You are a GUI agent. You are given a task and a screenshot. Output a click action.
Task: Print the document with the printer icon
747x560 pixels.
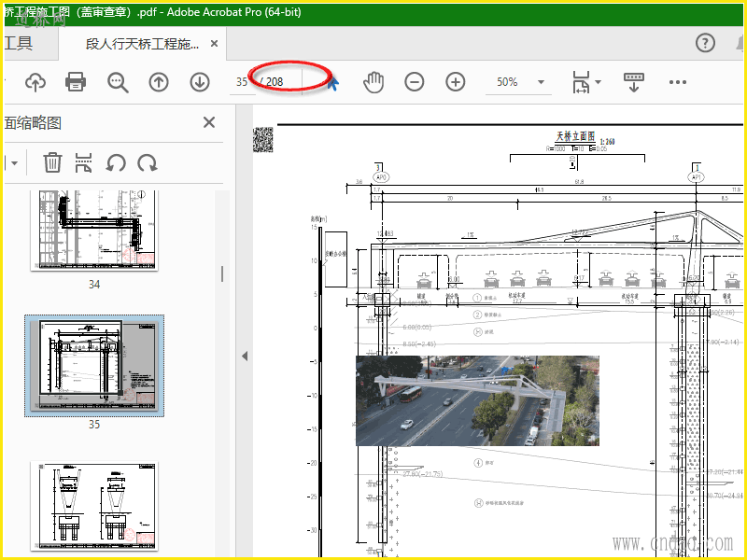point(76,82)
